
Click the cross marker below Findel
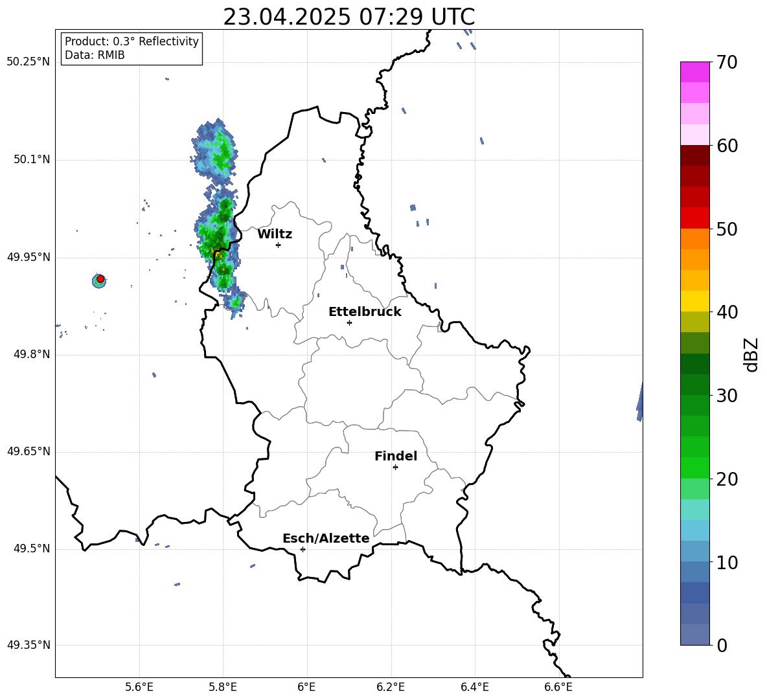(x=395, y=468)
